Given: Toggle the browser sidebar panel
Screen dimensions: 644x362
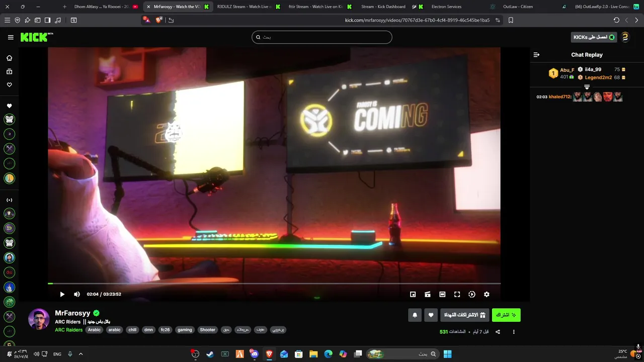Looking at the screenshot, I should pos(47,20).
